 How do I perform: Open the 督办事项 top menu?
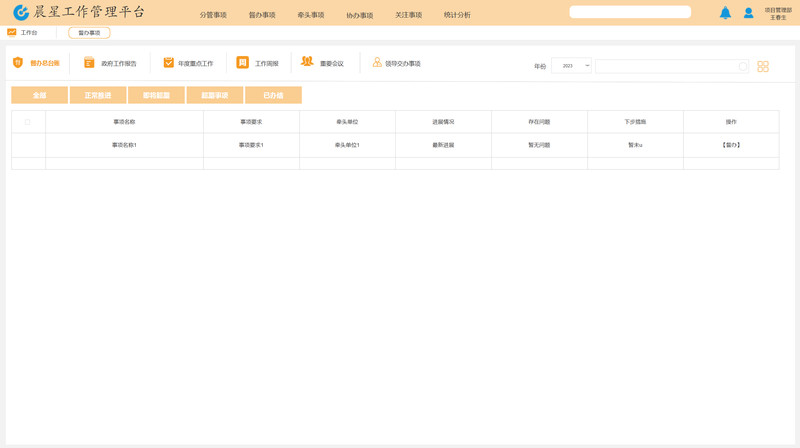262,15
